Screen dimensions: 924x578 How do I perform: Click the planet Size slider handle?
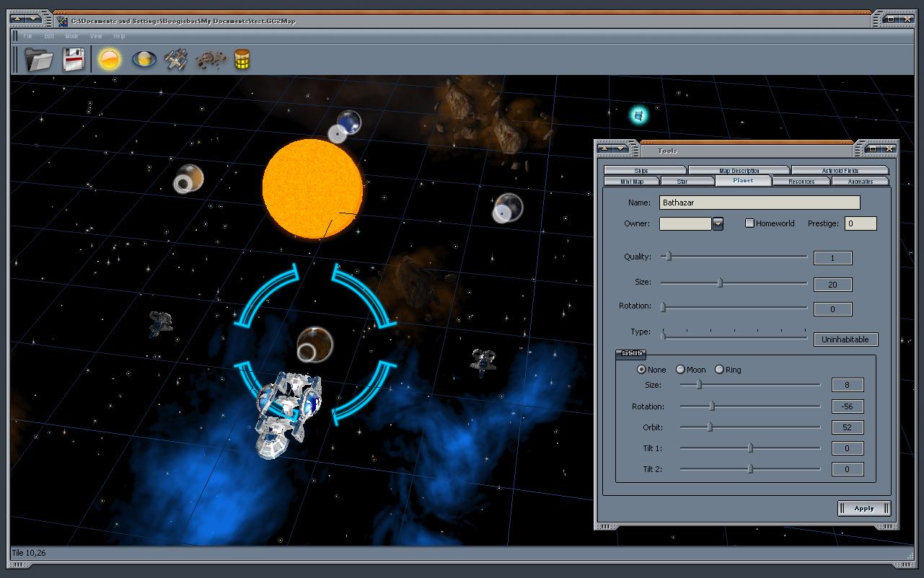(x=720, y=283)
